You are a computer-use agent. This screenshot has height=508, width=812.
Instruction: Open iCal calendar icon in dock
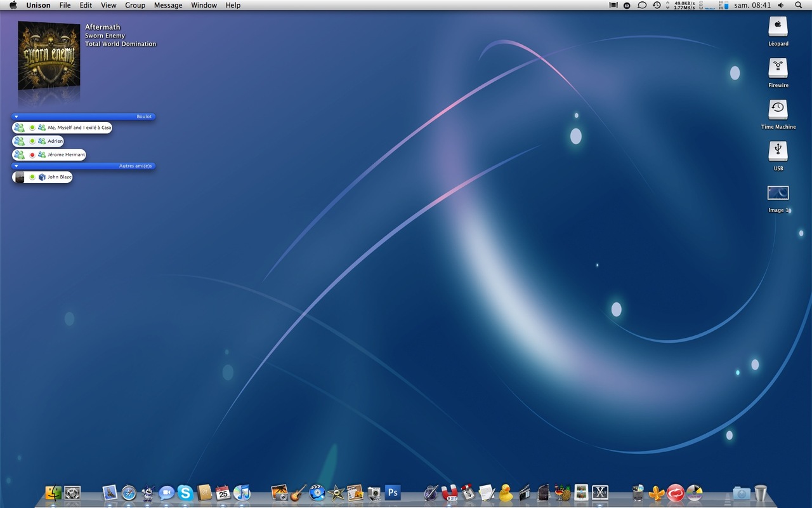click(x=223, y=492)
